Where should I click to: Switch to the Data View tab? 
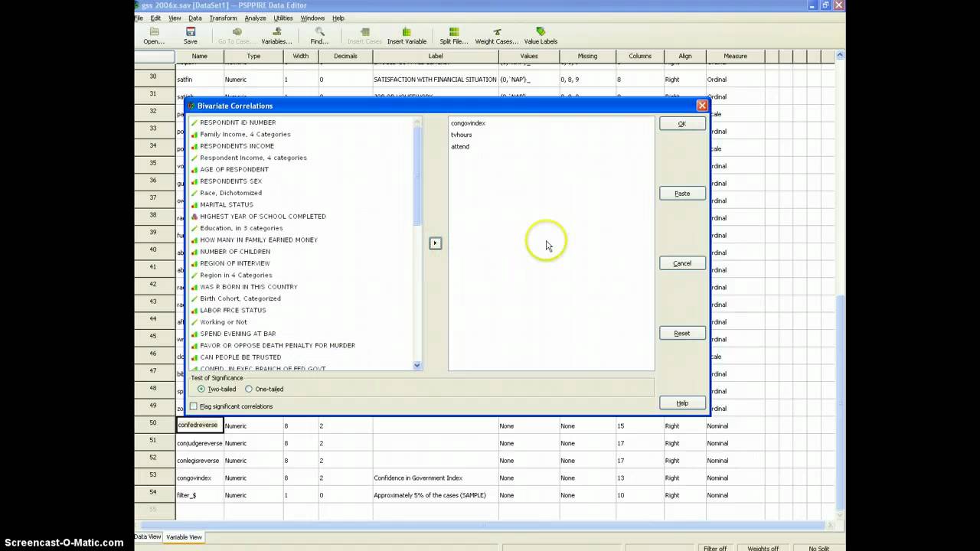click(x=149, y=537)
